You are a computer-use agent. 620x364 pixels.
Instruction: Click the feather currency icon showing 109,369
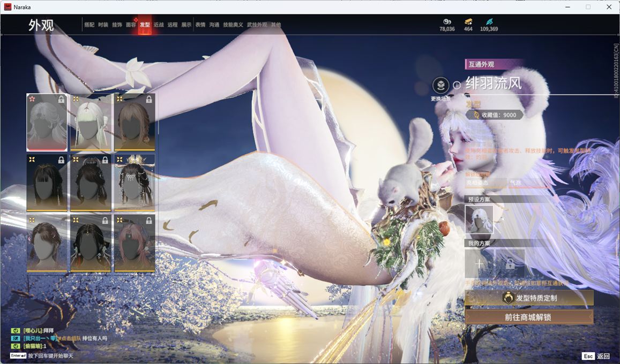489,22
